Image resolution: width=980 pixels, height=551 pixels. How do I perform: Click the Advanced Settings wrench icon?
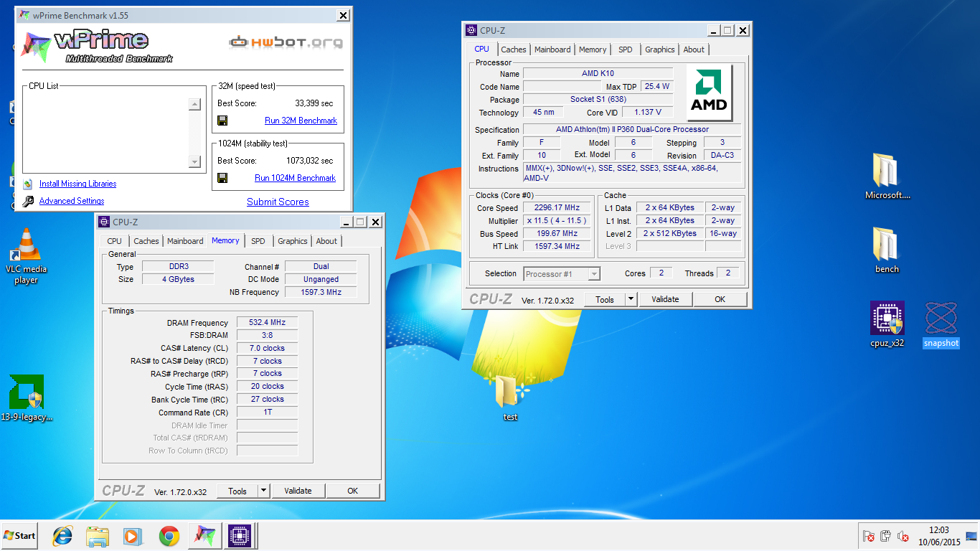pos(28,202)
